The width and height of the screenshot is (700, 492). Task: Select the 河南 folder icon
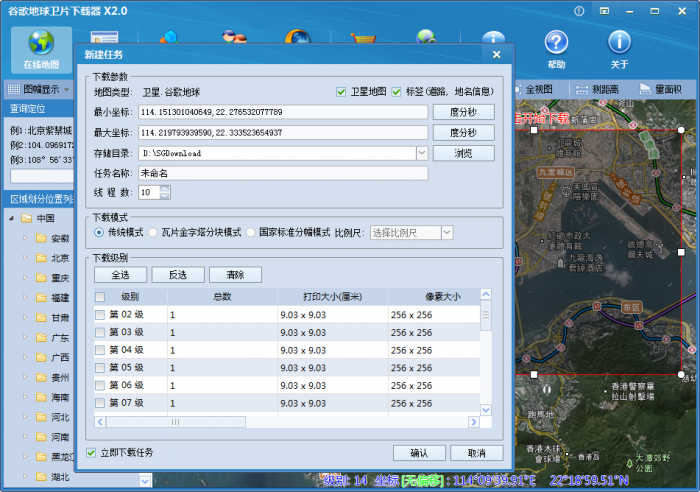point(42,437)
